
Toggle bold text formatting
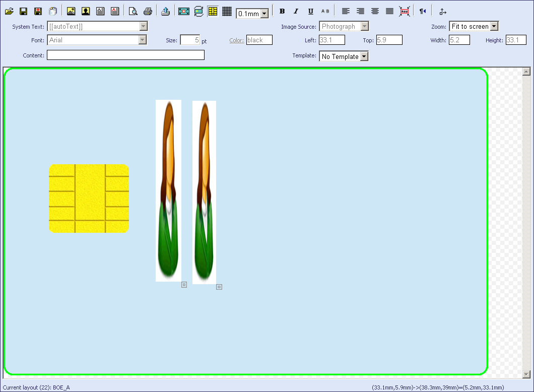tap(282, 11)
